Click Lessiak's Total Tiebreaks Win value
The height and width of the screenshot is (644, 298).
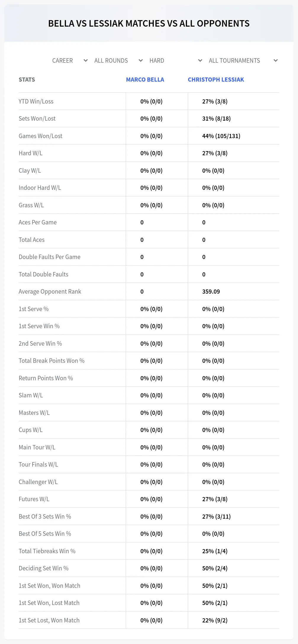(x=215, y=551)
